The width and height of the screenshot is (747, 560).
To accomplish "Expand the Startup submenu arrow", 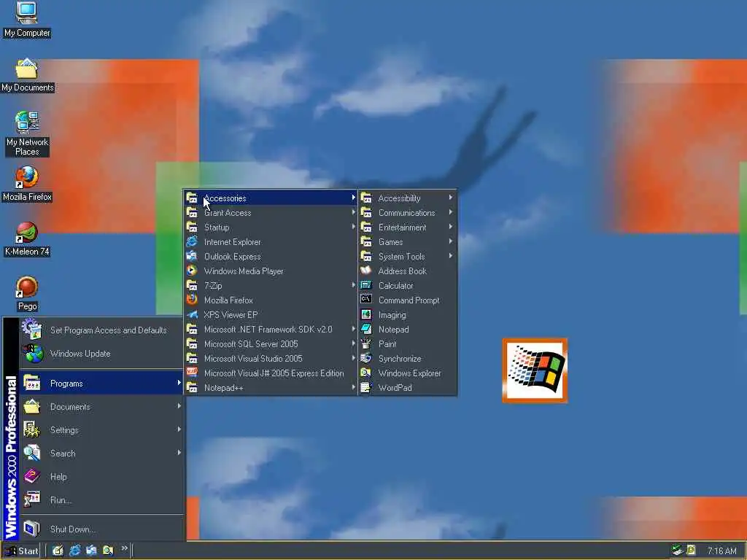I will (x=353, y=227).
